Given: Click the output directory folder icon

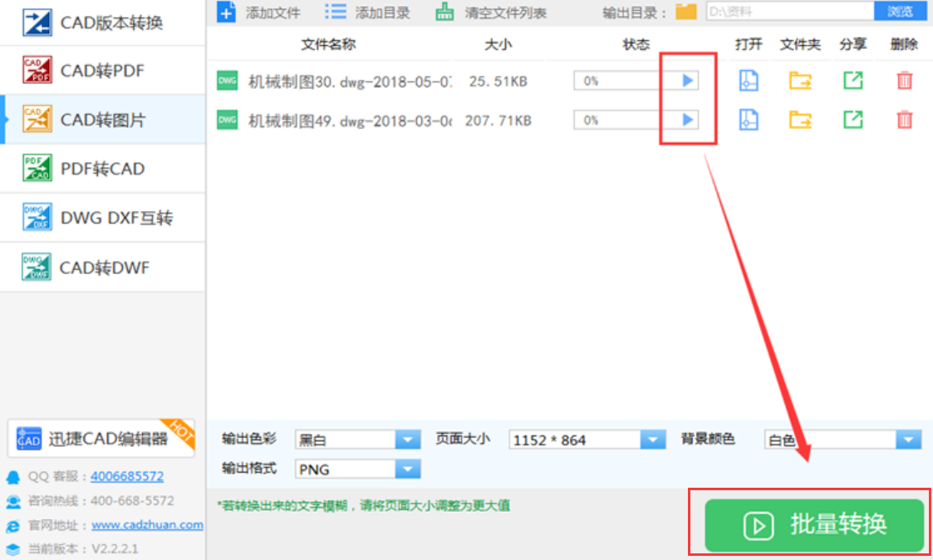Looking at the screenshot, I should [x=686, y=12].
